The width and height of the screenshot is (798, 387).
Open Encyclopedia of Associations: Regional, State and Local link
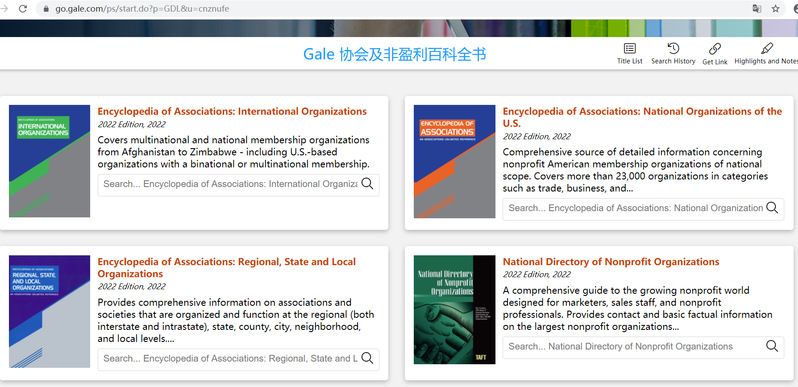(x=226, y=268)
